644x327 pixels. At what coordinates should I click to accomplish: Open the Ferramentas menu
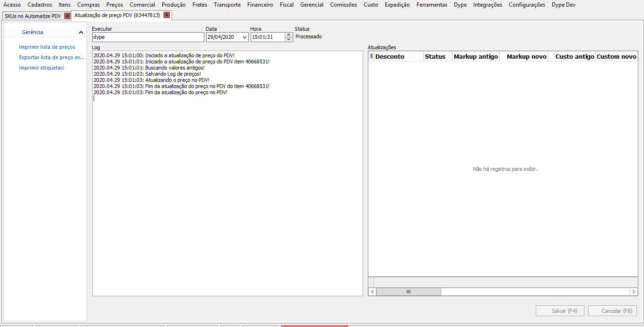point(432,5)
